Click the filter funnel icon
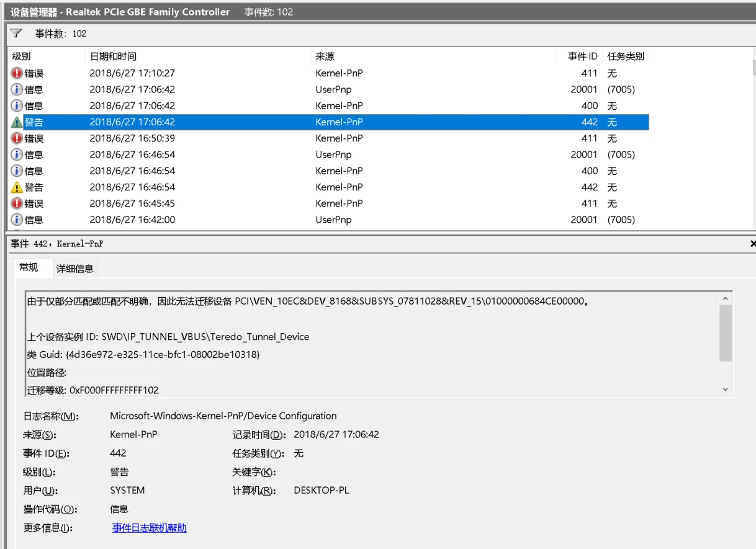 [15, 33]
